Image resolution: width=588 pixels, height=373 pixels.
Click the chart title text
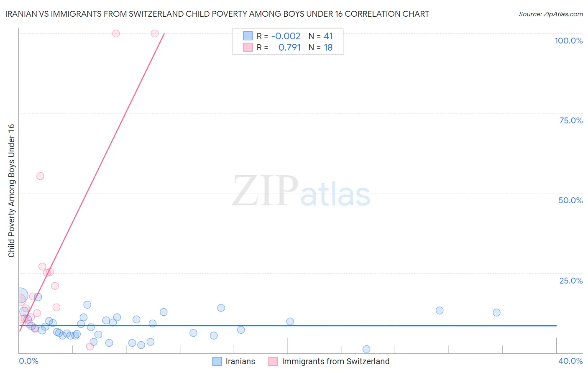pos(217,14)
